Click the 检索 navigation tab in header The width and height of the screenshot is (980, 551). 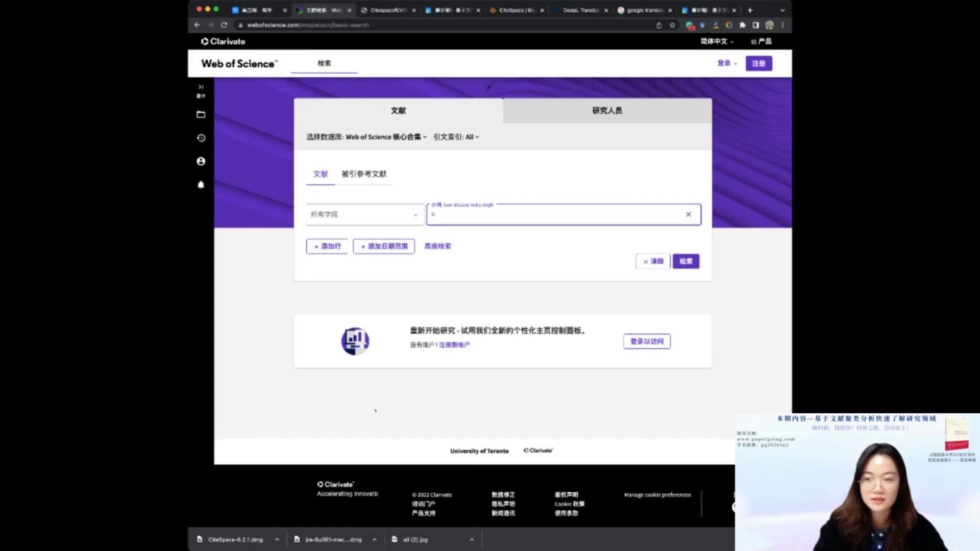(324, 63)
